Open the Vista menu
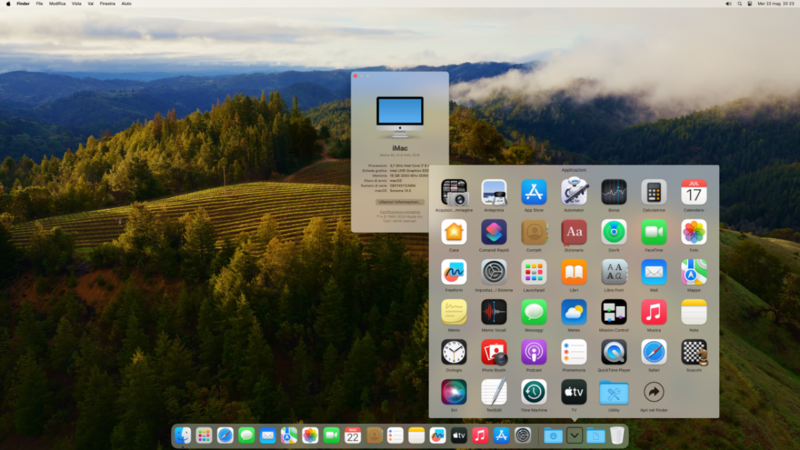Screen dimensions: 800x450 (77, 4)
